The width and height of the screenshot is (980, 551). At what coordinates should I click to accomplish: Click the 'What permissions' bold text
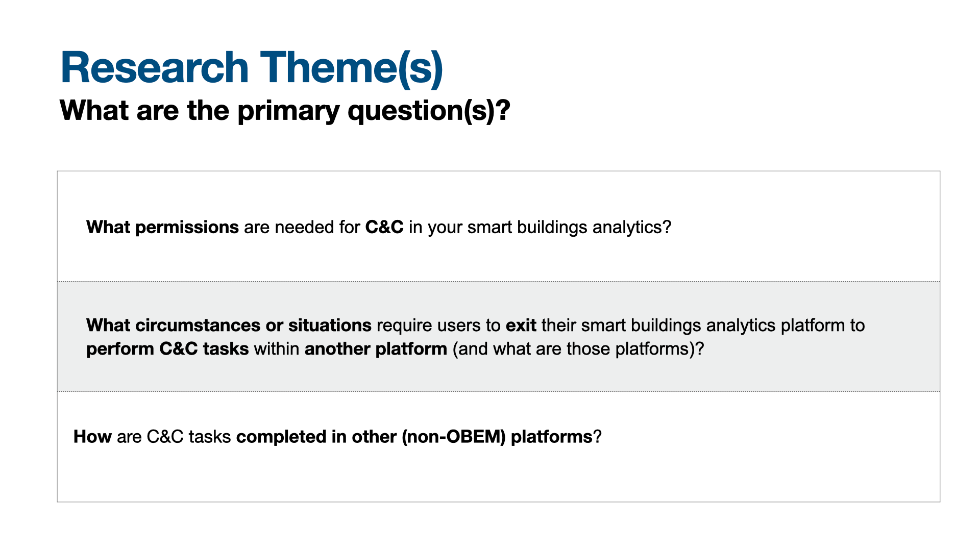tap(162, 227)
